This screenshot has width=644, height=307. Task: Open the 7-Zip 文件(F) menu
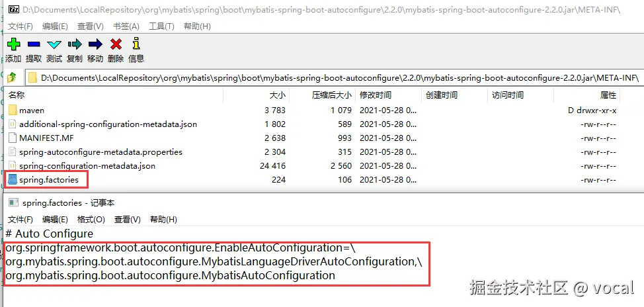point(20,26)
